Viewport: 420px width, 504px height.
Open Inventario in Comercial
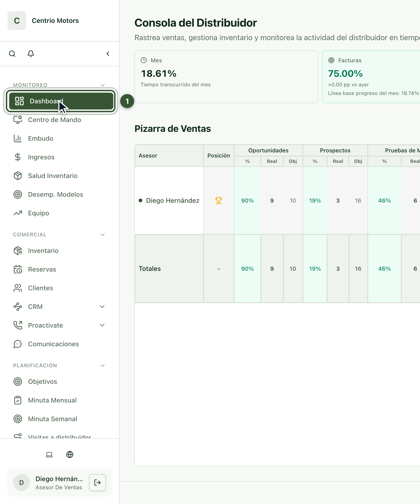click(x=59, y=251)
